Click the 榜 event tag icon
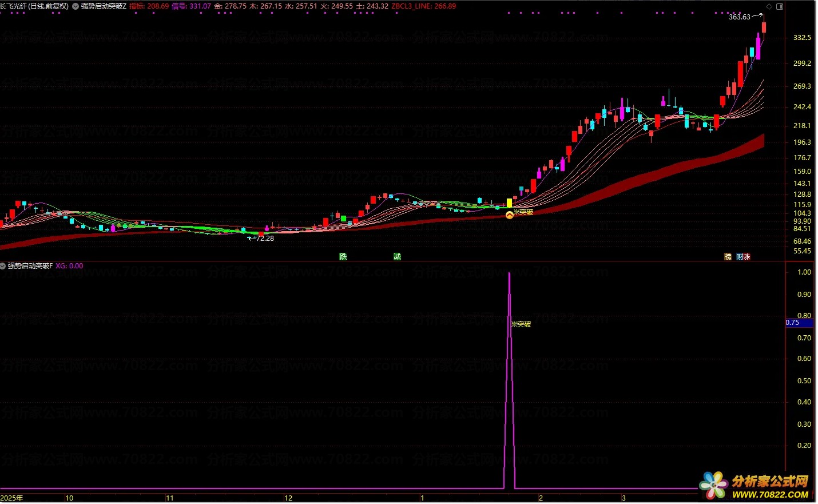Image resolution: width=818 pixels, height=504 pixels. 728,257
